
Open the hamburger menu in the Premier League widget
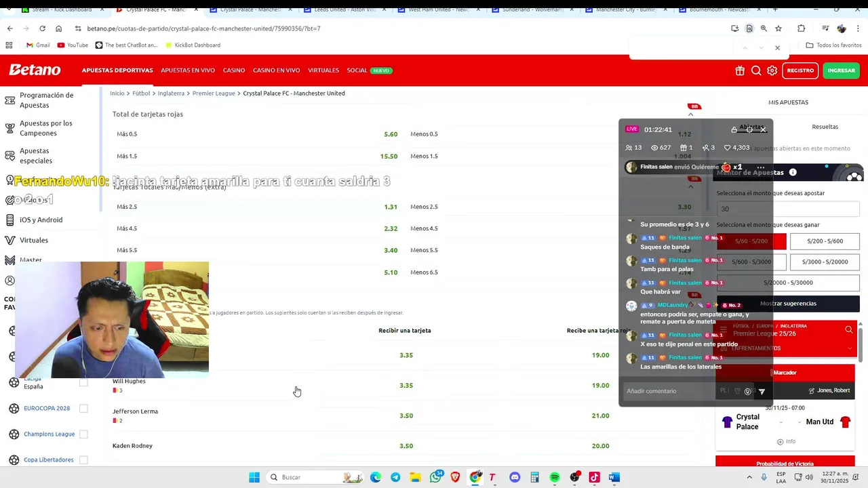(x=724, y=330)
